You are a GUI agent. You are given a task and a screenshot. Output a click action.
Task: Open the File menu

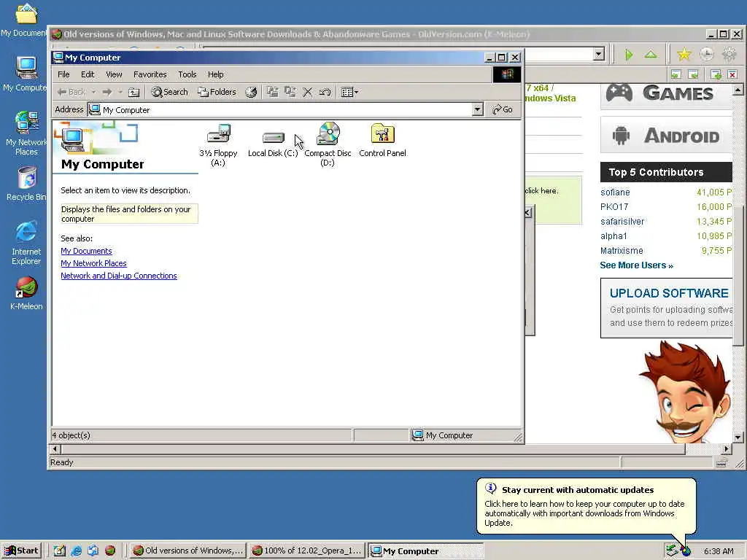point(63,74)
